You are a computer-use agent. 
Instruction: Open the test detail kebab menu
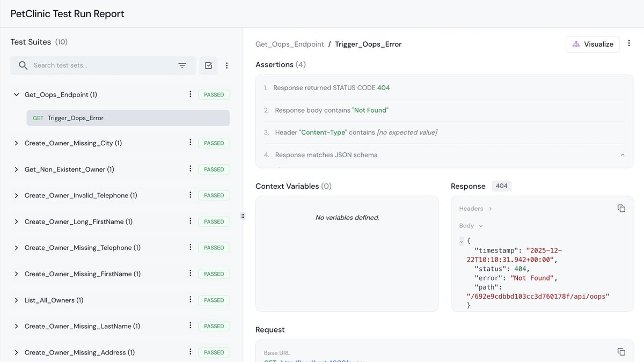[x=630, y=44]
